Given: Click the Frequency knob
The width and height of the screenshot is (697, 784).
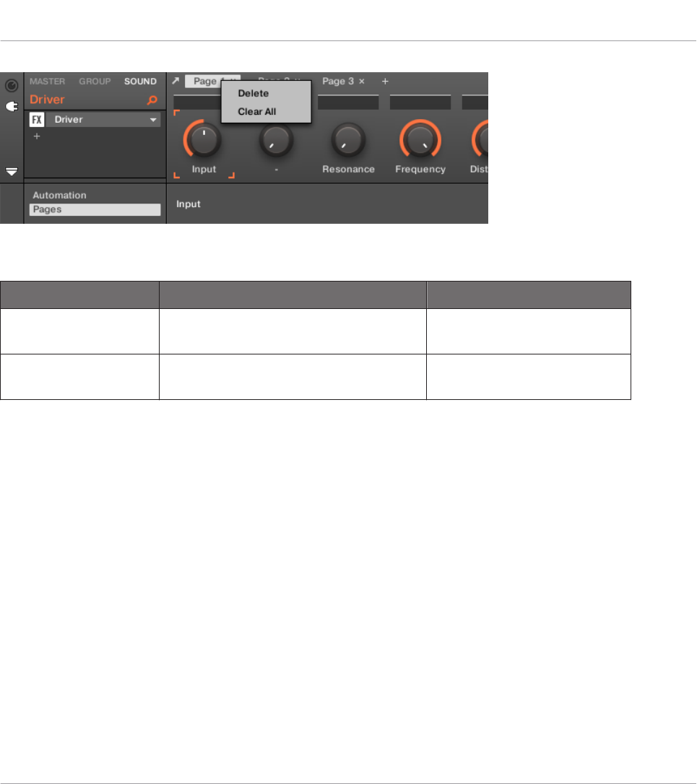Looking at the screenshot, I should coord(420,139).
